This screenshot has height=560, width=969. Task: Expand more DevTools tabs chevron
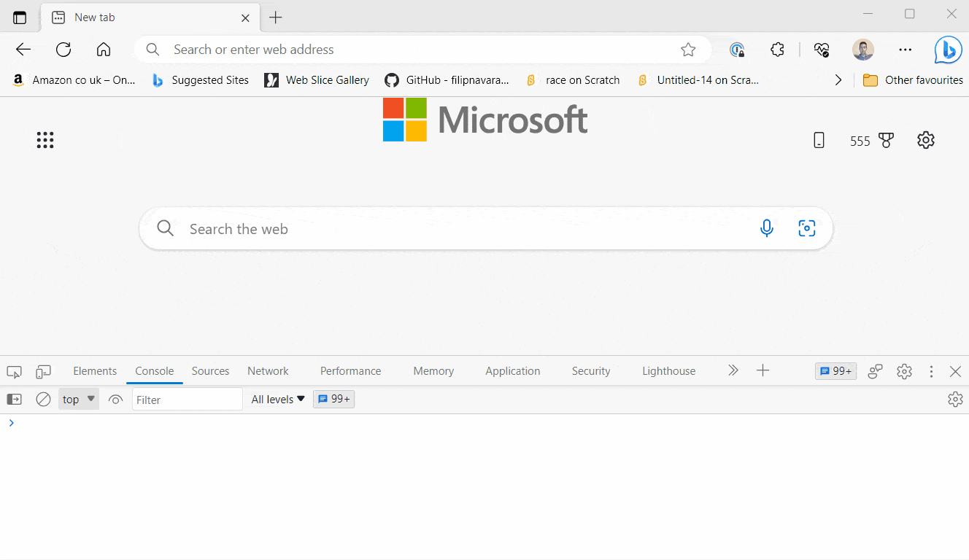click(x=733, y=370)
